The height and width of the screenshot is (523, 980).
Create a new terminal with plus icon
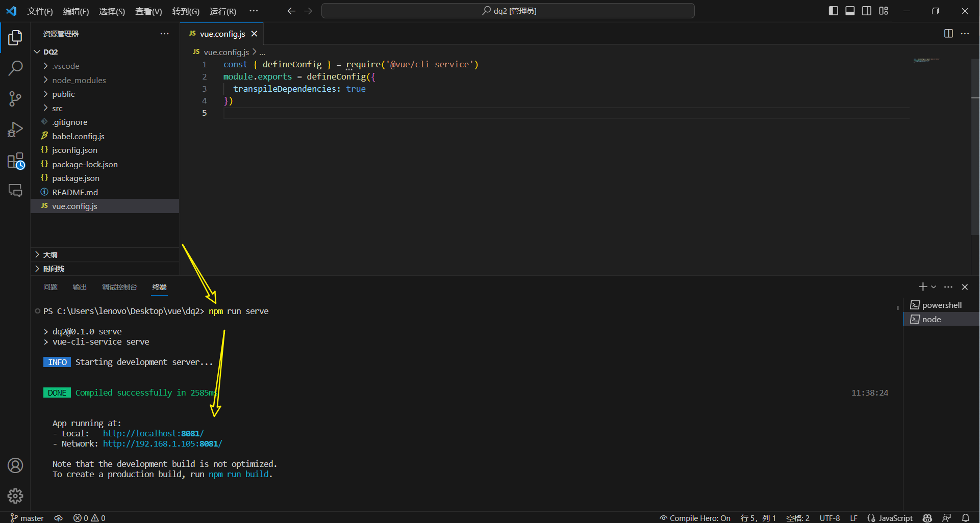click(x=922, y=287)
